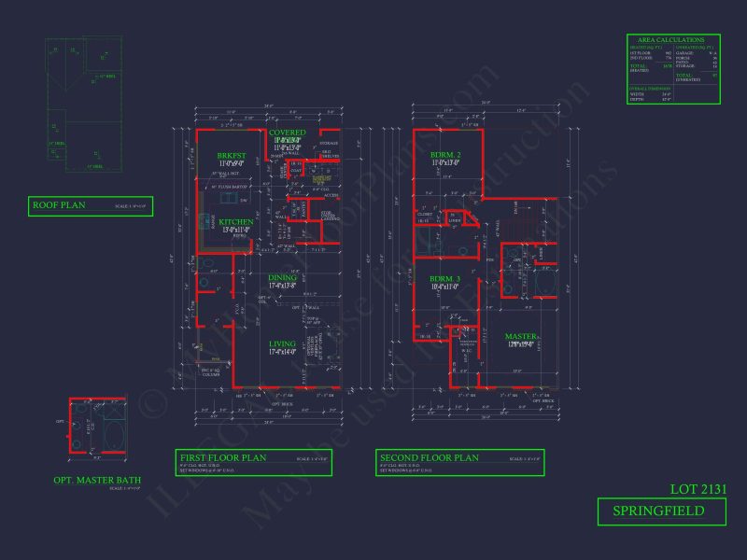Screen dimensions: 747x560
Task: Click the KITCHEN room label
Action: (x=236, y=222)
